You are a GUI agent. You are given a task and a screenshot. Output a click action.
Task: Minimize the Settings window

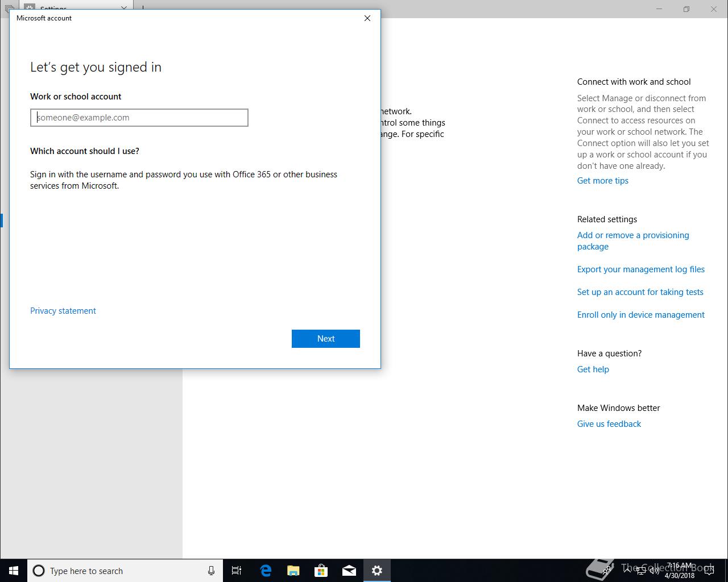(x=660, y=9)
